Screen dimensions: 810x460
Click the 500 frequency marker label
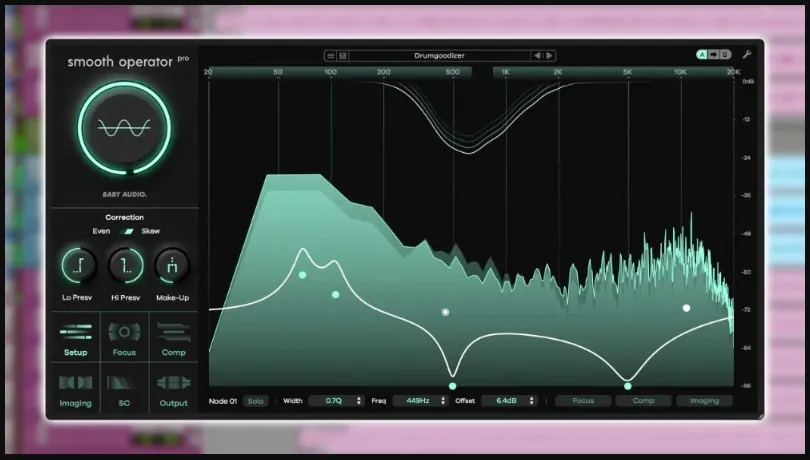coord(453,72)
